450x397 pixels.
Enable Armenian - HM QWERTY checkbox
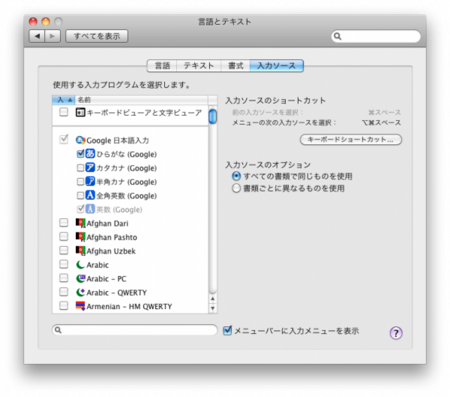click(x=64, y=306)
